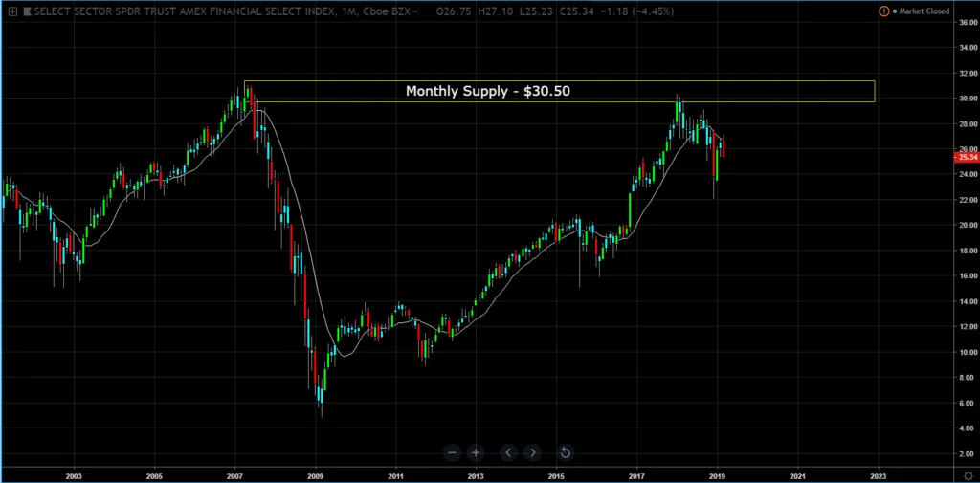Image resolution: width=980 pixels, height=483 pixels.
Task: Click the 2.00 label on the price axis
Action: (x=969, y=453)
